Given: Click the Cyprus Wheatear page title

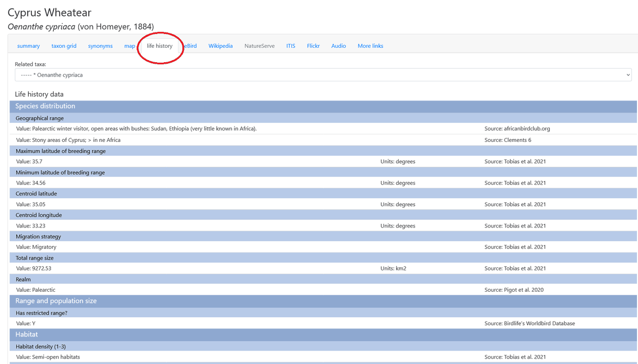Looking at the screenshot, I should tap(49, 13).
